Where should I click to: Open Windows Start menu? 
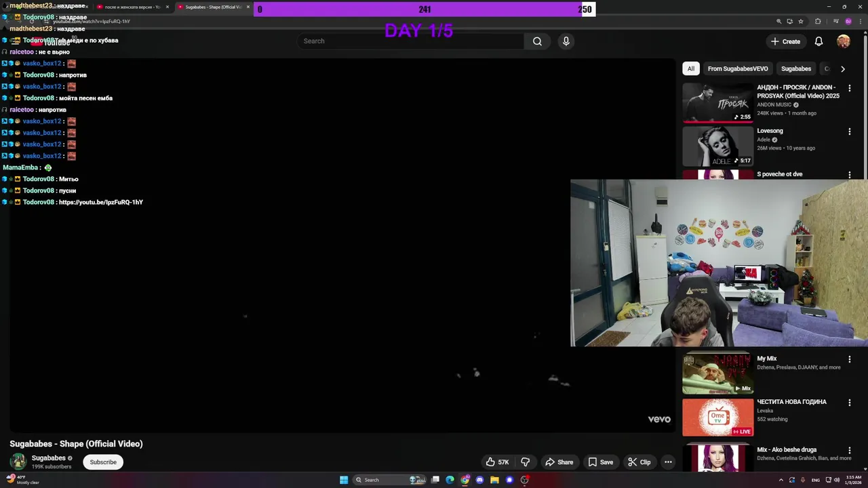point(344,480)
